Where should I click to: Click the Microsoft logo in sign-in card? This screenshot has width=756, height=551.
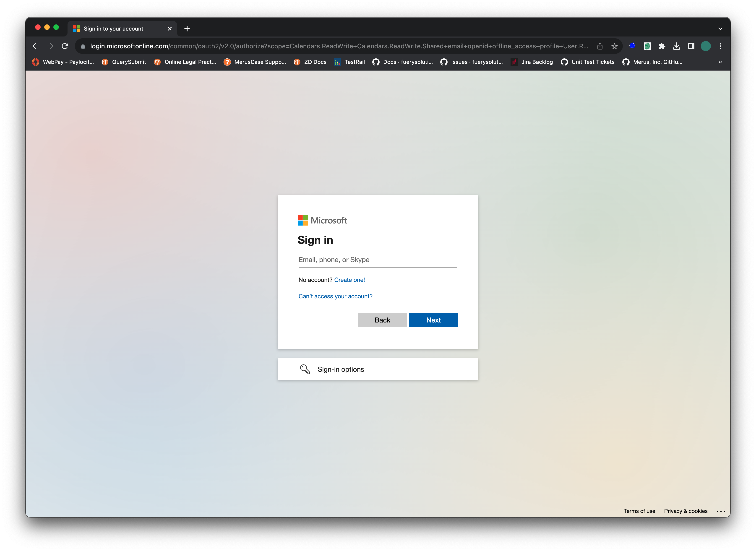pos(322,220)
